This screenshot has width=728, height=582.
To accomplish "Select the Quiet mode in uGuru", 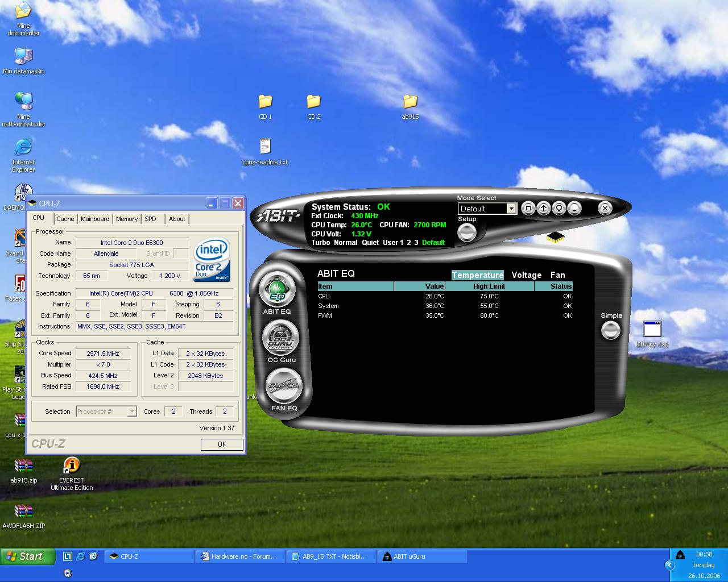I will [x=370, y=243].
